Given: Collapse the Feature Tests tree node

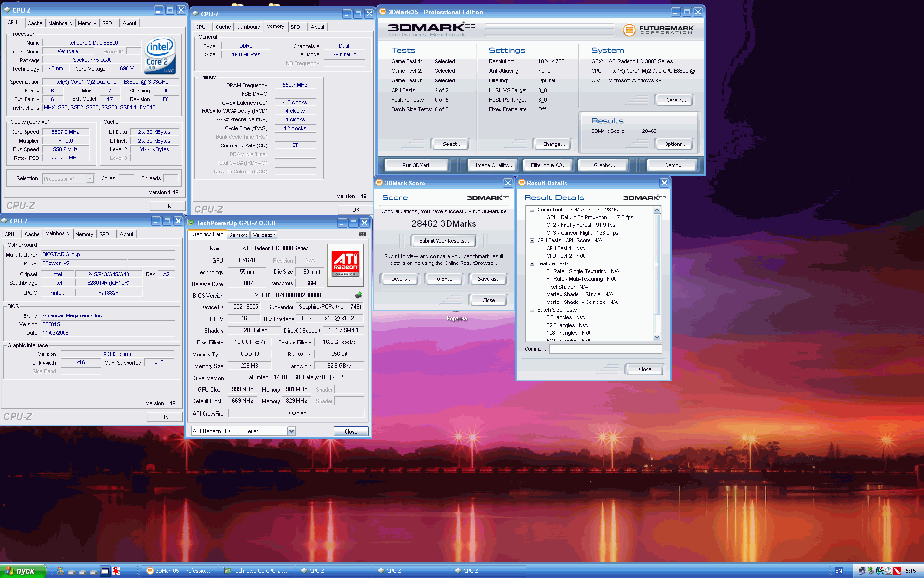Looking at the screenshot, I should tap(532, 263).
